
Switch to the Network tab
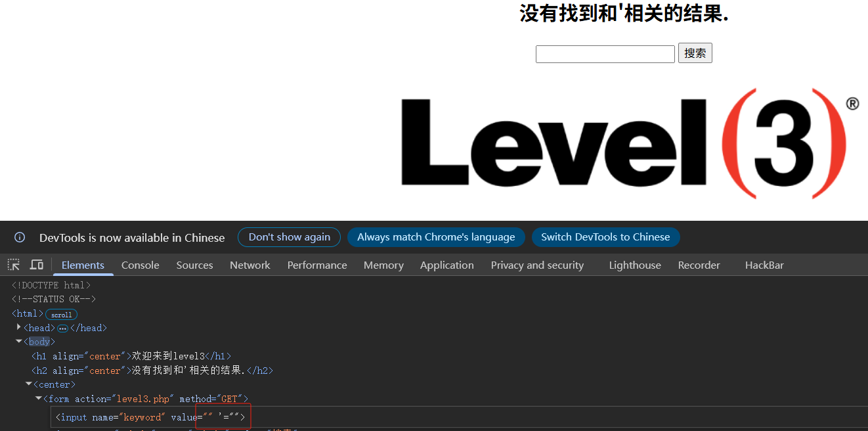[x=250, y=265]
